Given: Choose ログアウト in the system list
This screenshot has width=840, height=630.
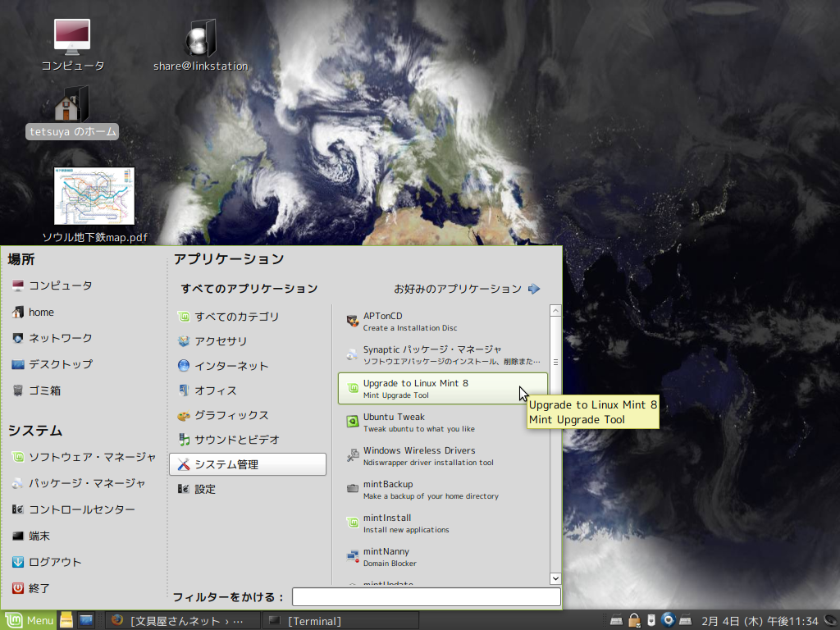Looking at the screenshot, I should click(47, 562).
